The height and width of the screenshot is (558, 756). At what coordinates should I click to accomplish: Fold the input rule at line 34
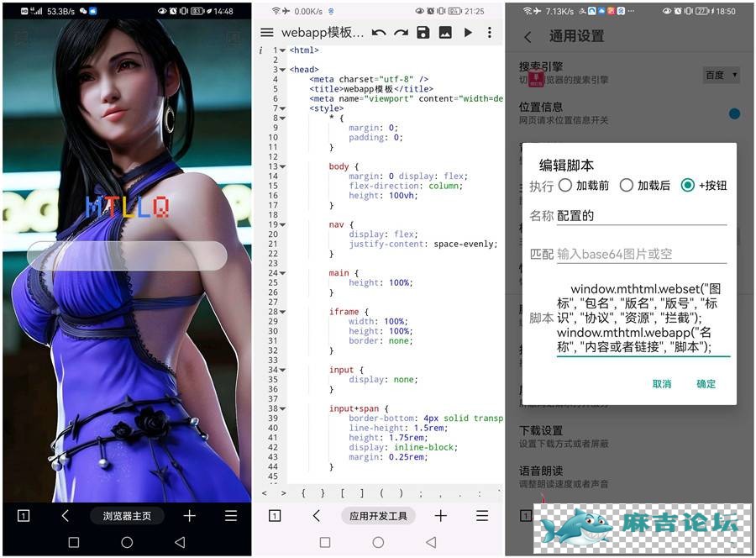(282, 370)
